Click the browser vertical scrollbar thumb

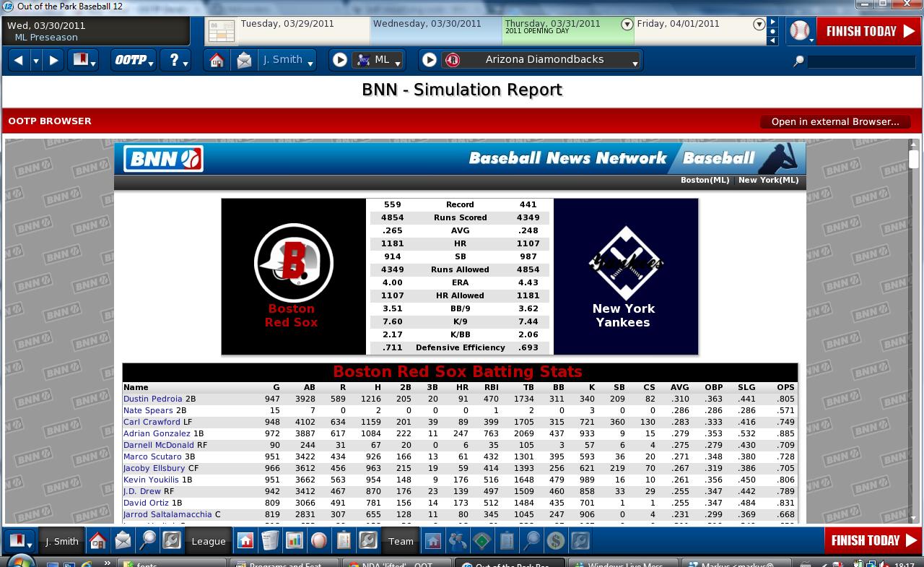click(x=913, y=159)
